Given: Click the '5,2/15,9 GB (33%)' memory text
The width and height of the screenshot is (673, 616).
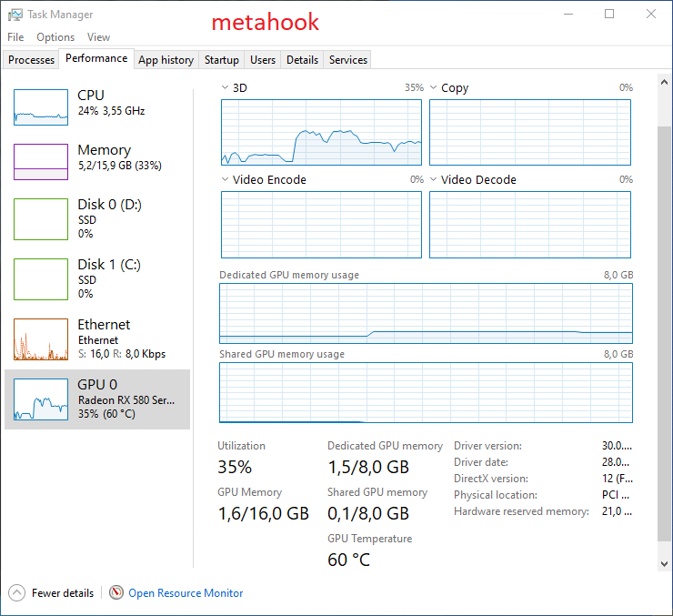Looking at the screenshot, I should point(120,166).
